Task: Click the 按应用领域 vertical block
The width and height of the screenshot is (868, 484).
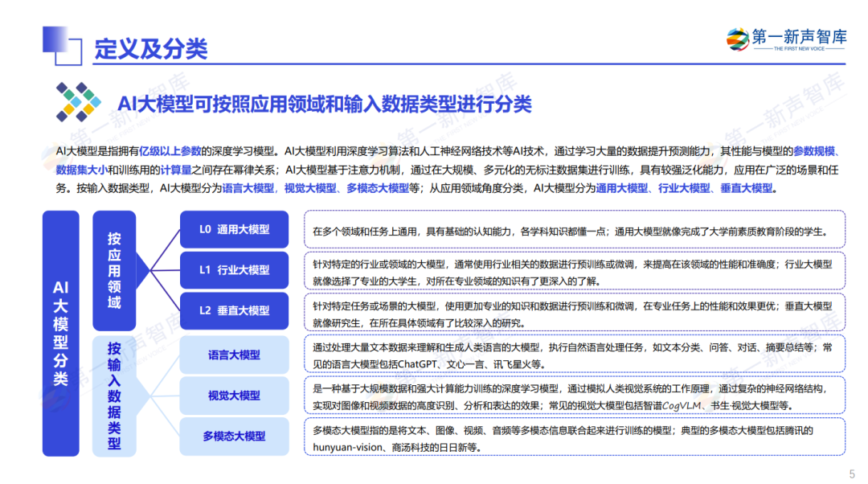Action: 115,270
